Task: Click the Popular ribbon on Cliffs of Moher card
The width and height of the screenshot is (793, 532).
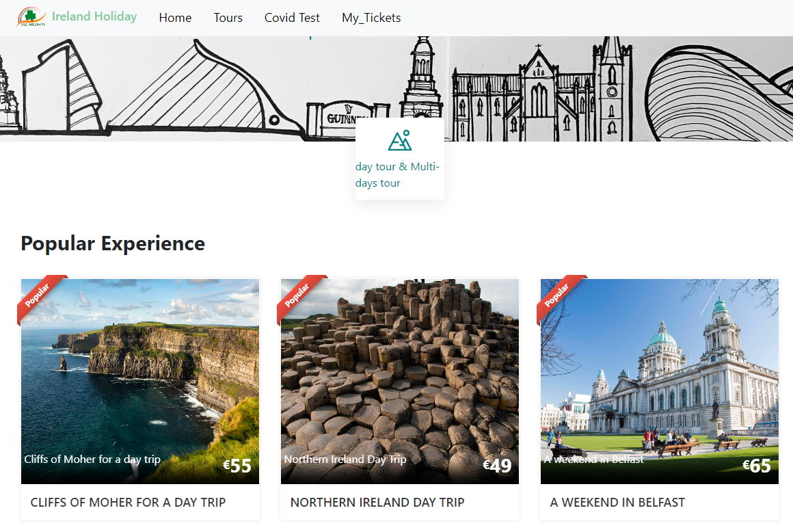Action: tap(38, 295)
